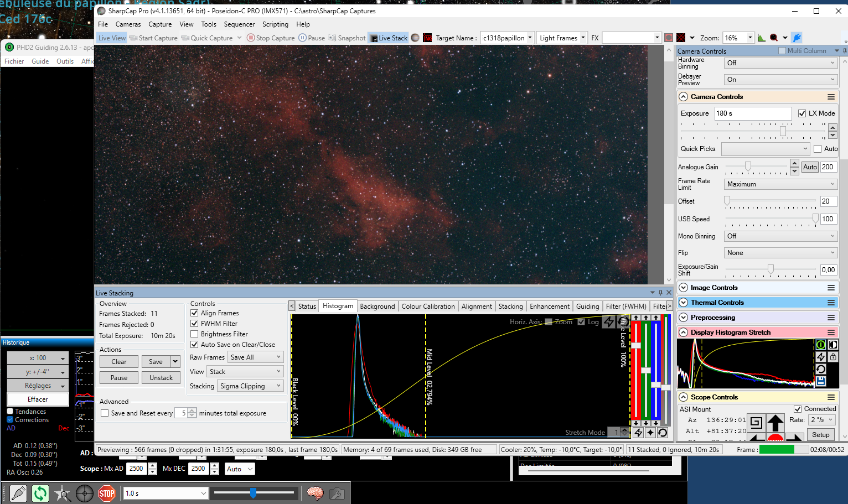Click the analogue gain Auto button
Image resolution: width=848 pixels, height=504 pixels.
tap(810, 167)
